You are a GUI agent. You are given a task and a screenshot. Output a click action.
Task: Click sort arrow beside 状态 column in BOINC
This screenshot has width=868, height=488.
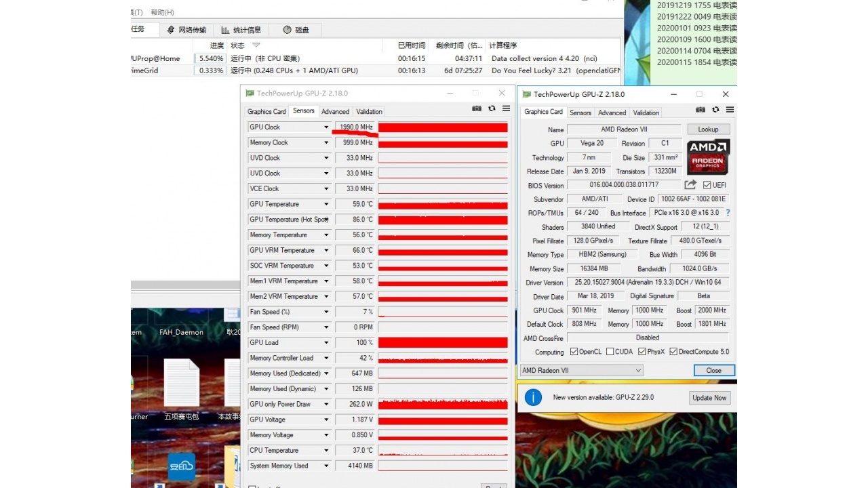(x=256, y=45)
